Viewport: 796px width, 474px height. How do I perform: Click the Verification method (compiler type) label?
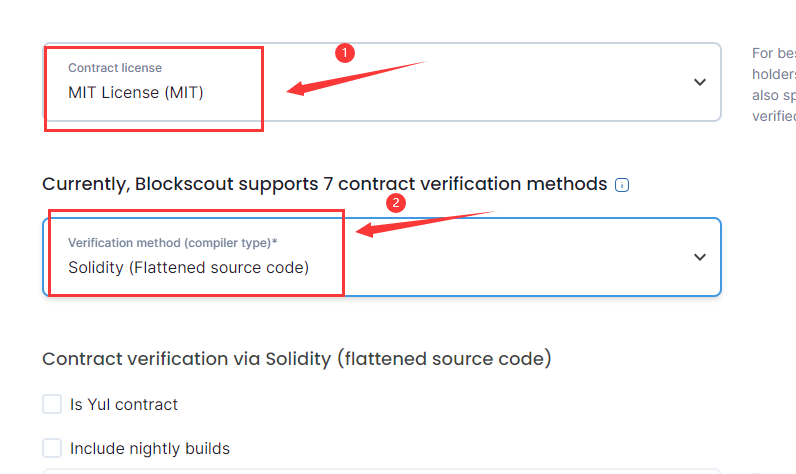[x=173, y=243]
